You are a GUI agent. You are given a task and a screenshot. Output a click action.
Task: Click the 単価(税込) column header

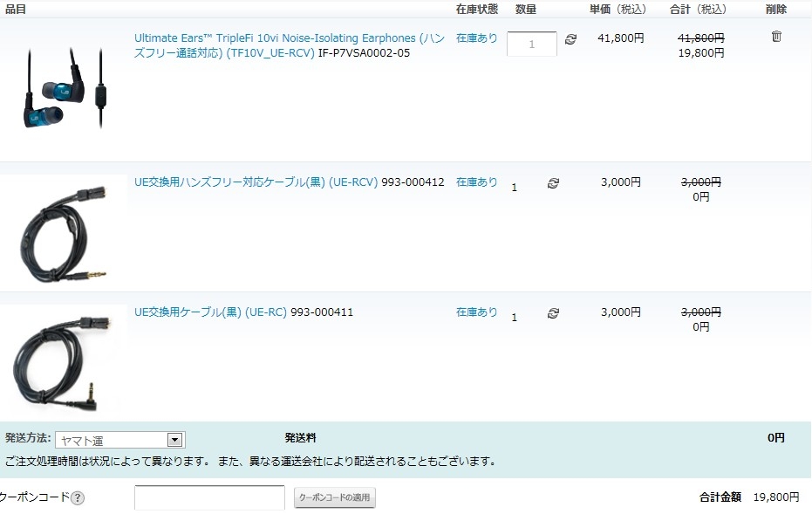618,10
